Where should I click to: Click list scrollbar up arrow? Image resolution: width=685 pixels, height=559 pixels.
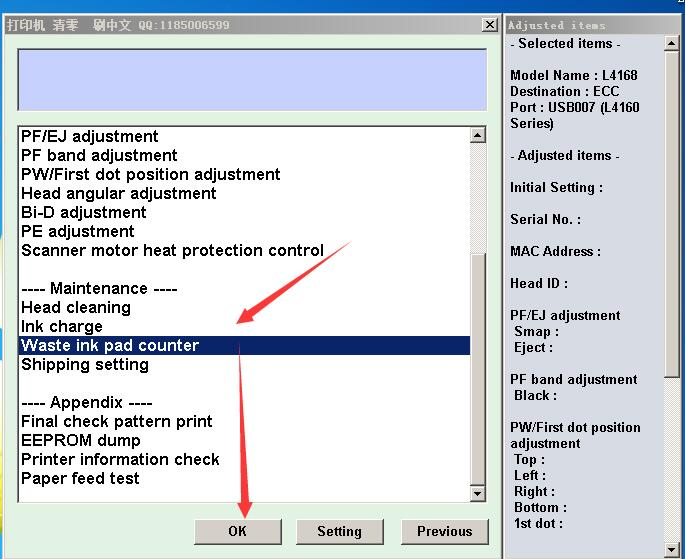(477, 135)
